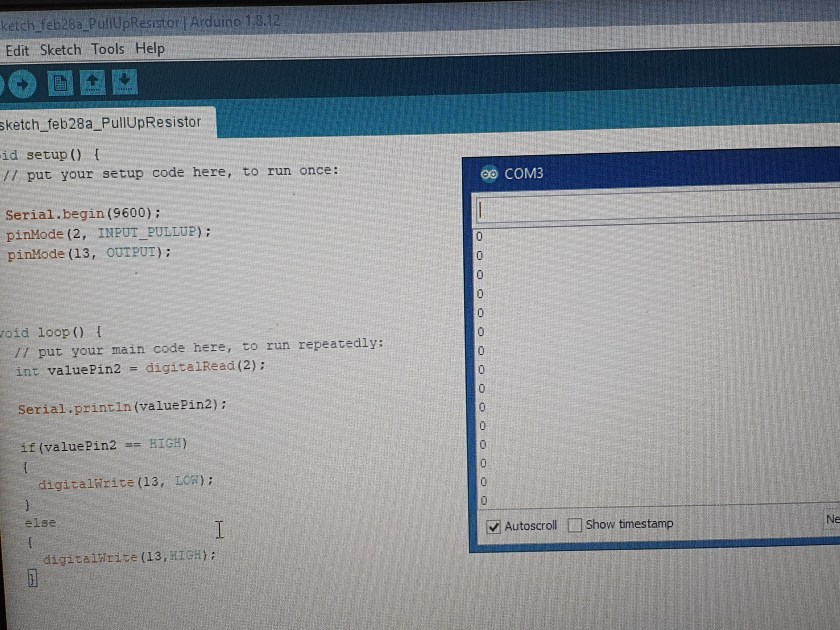Open the Sketch menu
Screen dimensions: 840x630
click(60, 49)
